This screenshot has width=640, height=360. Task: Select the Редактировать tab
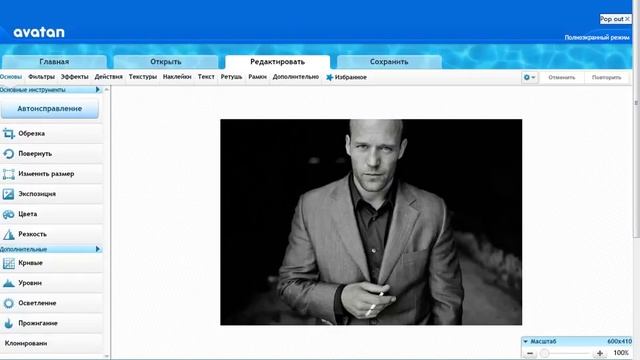[278, 62]
